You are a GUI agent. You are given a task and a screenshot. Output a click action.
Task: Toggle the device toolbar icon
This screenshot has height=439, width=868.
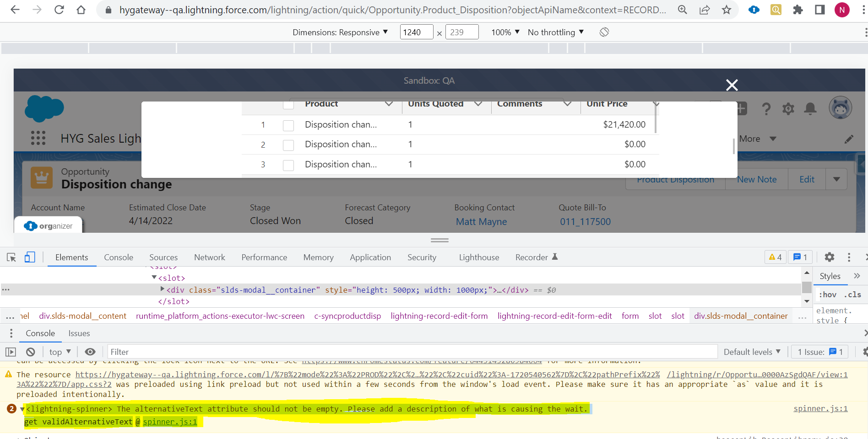click(30, 257)
